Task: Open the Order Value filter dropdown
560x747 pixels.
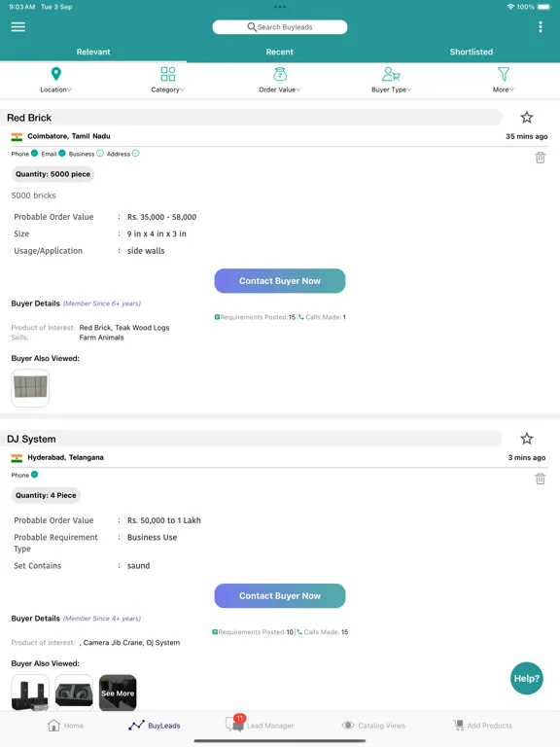Action: [280, 80]
